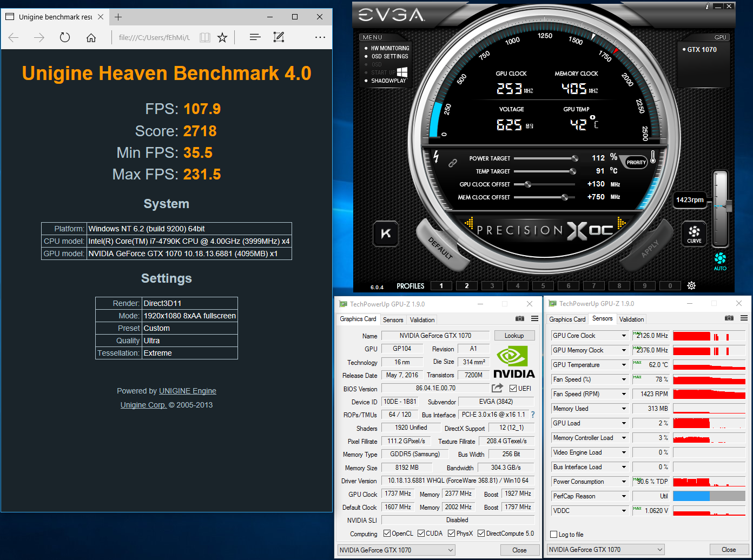753x560 pixels.
Task: Open GPU selector in Graphics Card window
Action: pyautogui.click(x=396, y=550)
